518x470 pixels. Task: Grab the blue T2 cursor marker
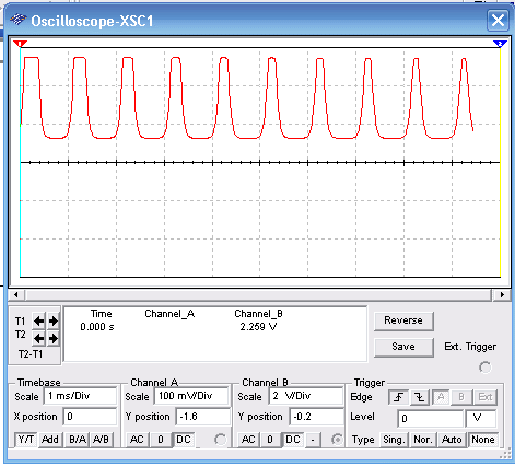[500, 43]
